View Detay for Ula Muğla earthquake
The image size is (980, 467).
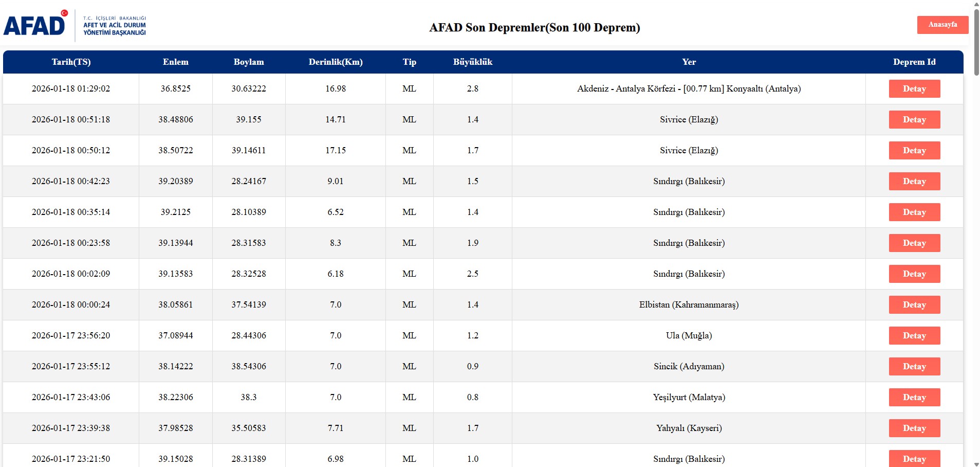pos(914,335)
